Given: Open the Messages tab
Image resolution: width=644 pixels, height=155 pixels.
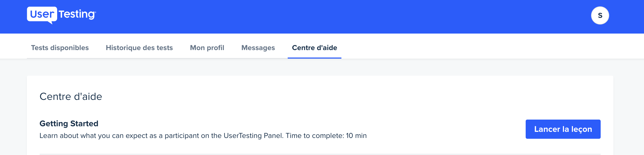Looking at the screenshot, I should (258, 48).
